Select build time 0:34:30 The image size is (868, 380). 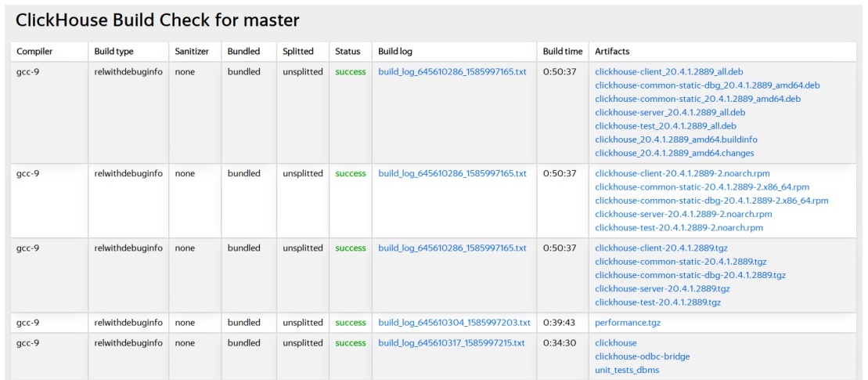560,343
